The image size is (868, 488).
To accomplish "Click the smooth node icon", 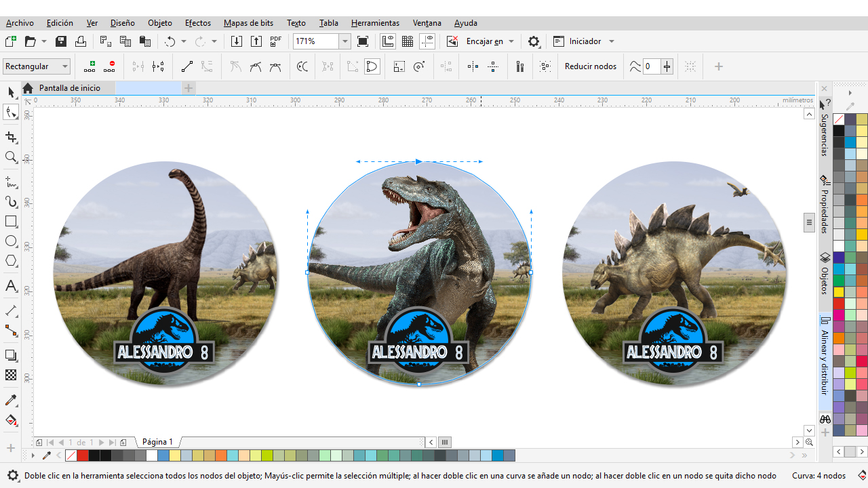I will click(x=256, y=66).
